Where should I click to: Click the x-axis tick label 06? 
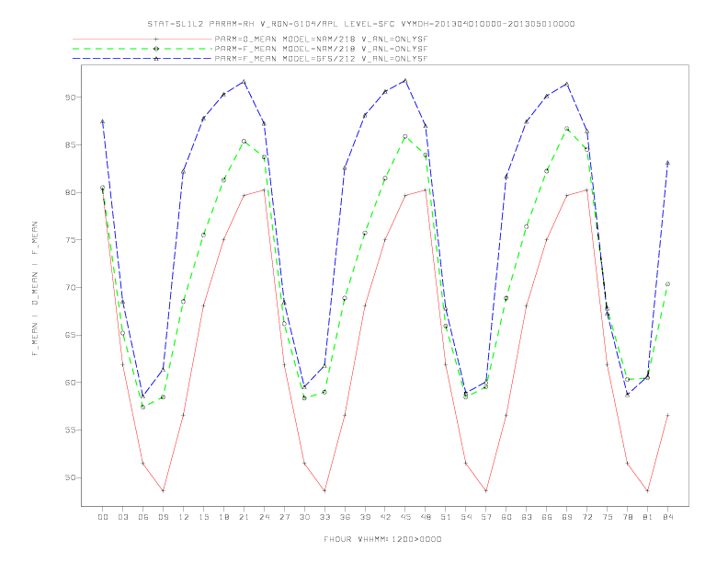[143, 517]
